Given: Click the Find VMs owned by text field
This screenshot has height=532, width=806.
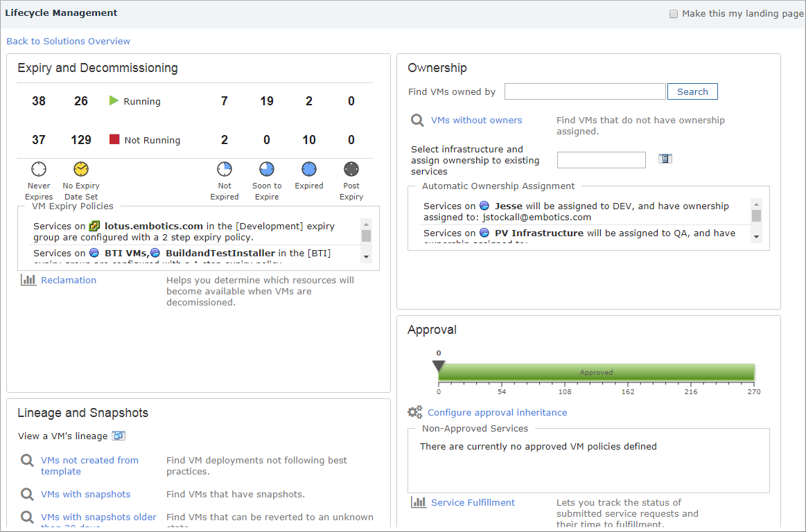Looking at the screenshot, I should (585, 91).
